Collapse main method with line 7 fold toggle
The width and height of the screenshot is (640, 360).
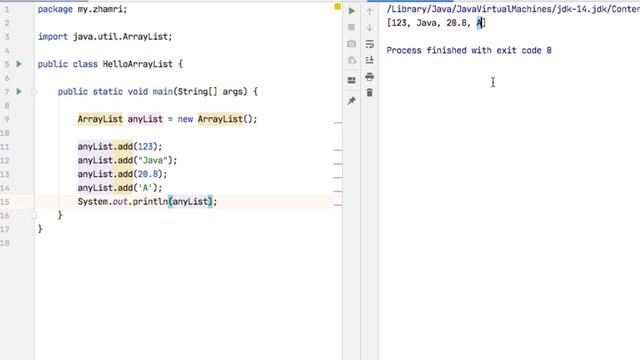pyautogui.click(x=34, y=92)
